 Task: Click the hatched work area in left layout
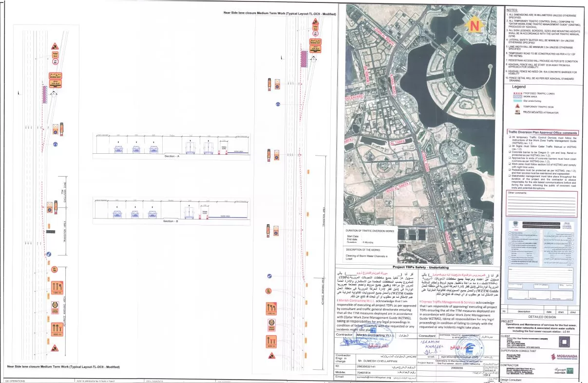[45, 94]
